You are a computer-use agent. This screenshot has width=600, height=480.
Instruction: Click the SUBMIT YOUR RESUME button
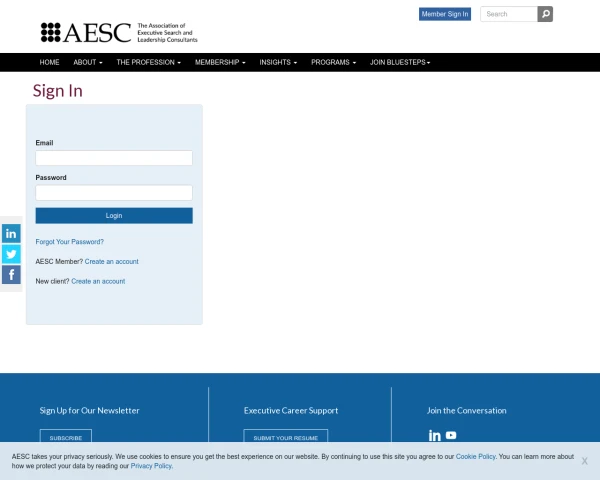coord(285,438)
